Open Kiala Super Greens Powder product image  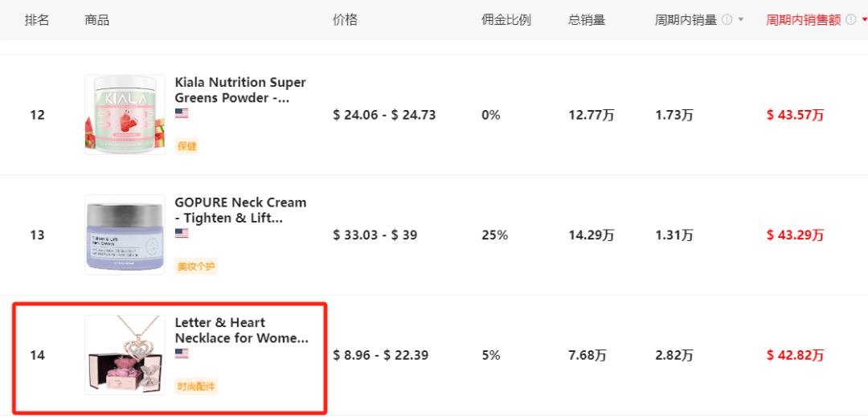pos(125,115)
